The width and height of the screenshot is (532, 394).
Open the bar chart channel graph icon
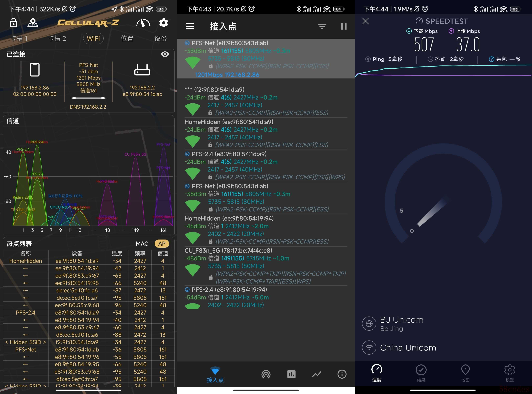click(x=291, y=374)
